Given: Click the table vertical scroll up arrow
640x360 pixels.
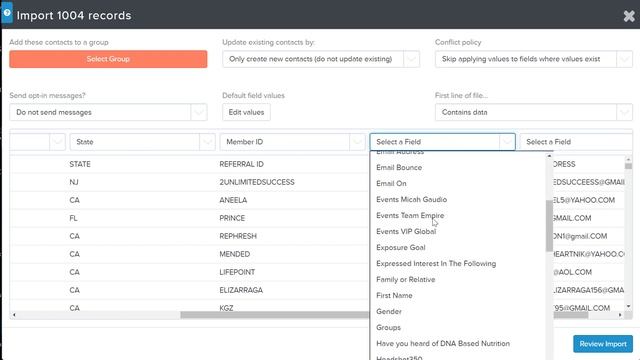Looking at the screenshot, I should point(628,159).
